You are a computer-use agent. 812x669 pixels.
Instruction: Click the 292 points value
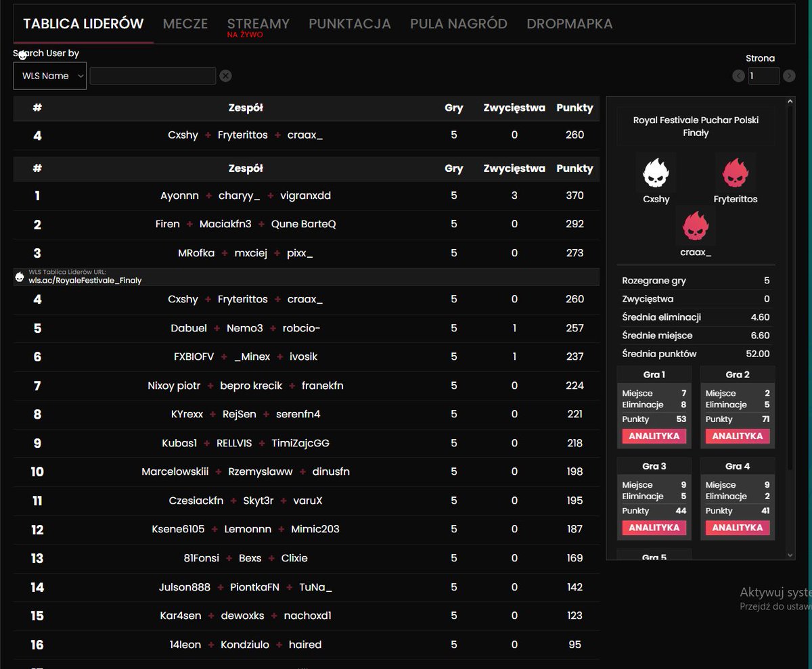point(574,224)
